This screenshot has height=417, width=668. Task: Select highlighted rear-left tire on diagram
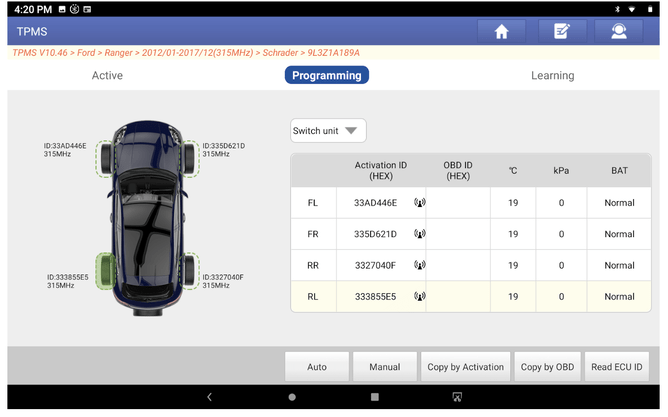tap(105, 271)
